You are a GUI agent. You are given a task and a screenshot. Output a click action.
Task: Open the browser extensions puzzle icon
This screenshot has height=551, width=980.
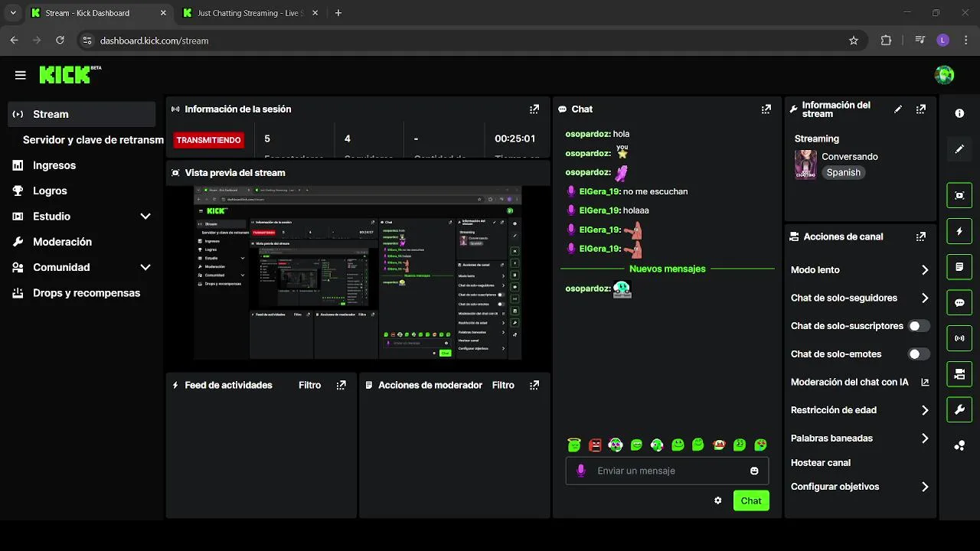pos(886,41)
